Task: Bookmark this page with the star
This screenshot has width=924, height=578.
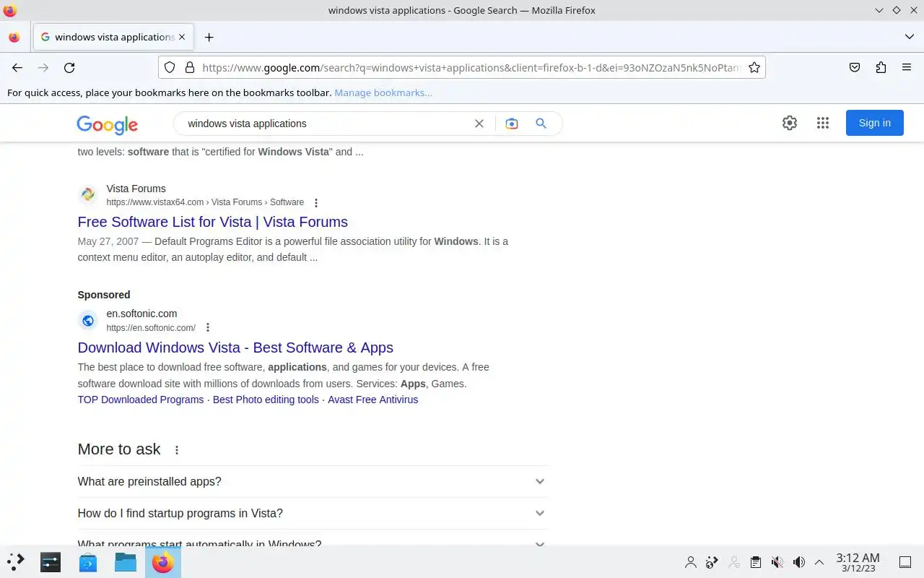Action: coord(754,67)
